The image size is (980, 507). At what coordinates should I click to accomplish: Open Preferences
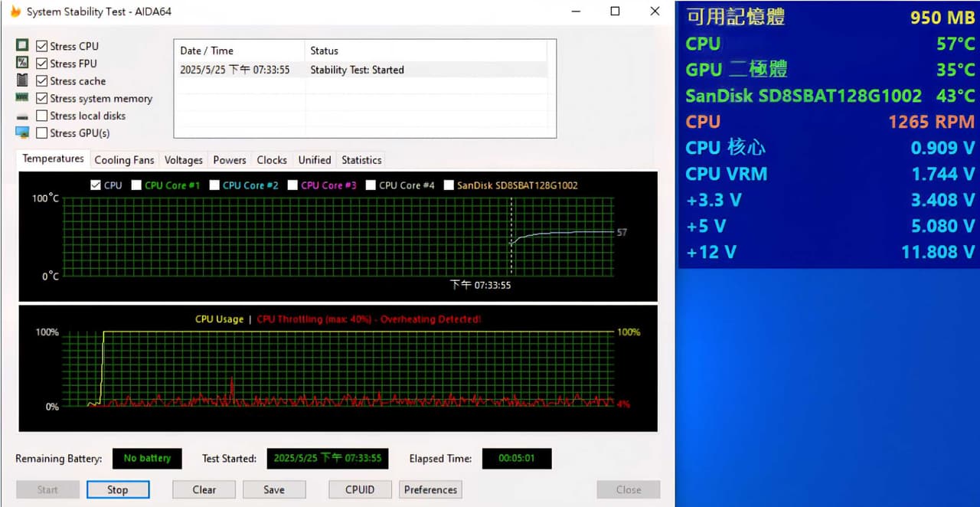tap(430, 489)
